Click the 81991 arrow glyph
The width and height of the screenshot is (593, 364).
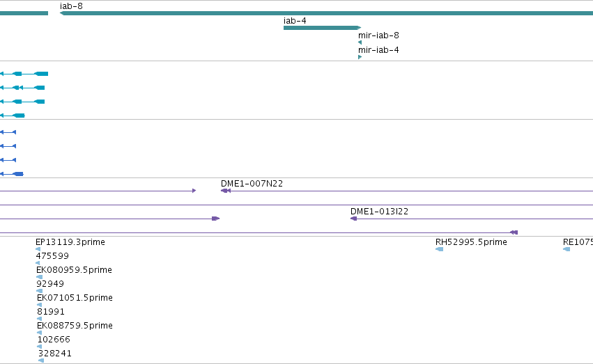(39, 319)
